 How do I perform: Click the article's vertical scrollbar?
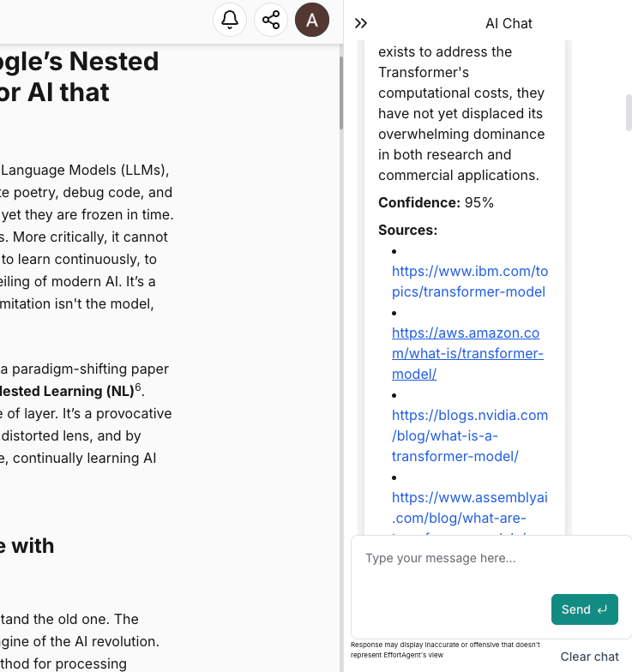pos(340,94)
